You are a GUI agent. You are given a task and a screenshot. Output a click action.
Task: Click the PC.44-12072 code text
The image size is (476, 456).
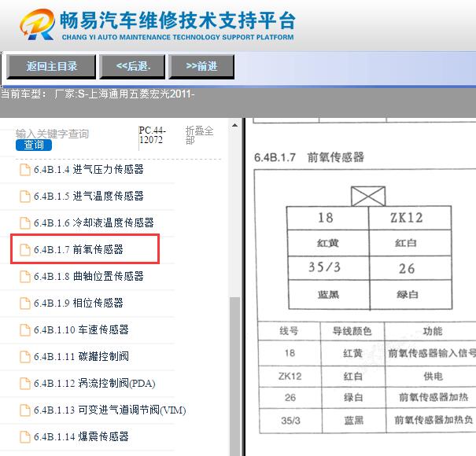[x=152, y=135]
